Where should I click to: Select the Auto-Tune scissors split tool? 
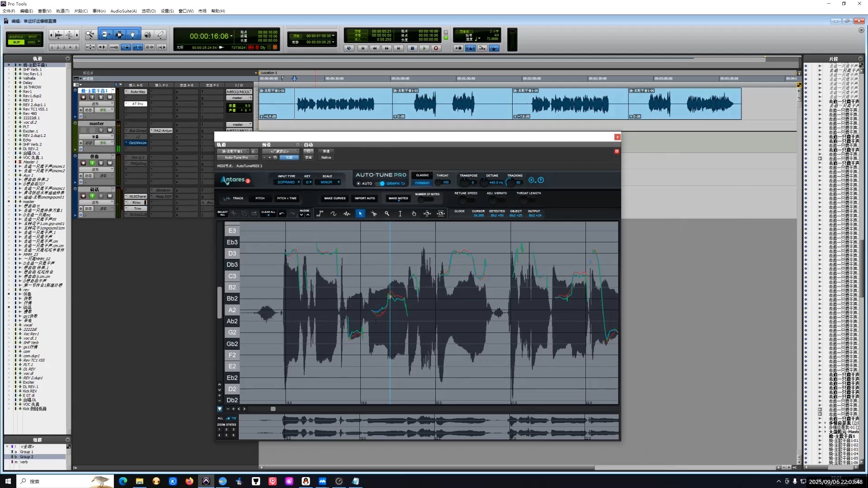pyautogui.click(x=374, y=214)
